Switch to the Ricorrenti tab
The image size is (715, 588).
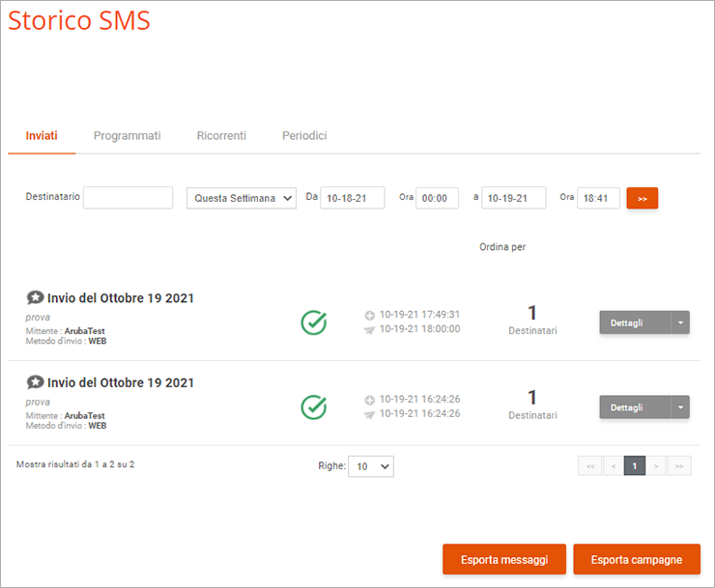[221, 136]
